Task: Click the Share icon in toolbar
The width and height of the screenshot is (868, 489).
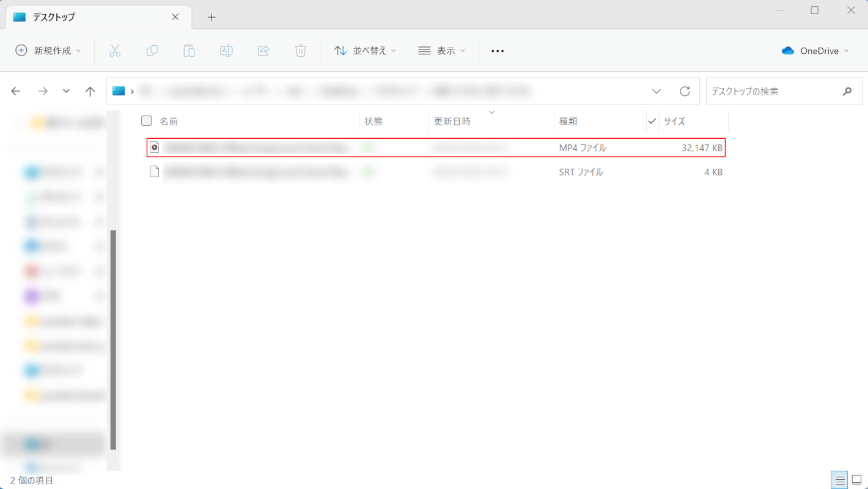Action: [x=263, y=51]
